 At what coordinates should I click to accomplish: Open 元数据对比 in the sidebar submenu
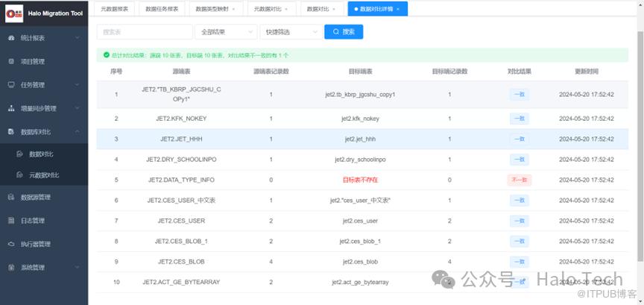click(x=43, y=175)
